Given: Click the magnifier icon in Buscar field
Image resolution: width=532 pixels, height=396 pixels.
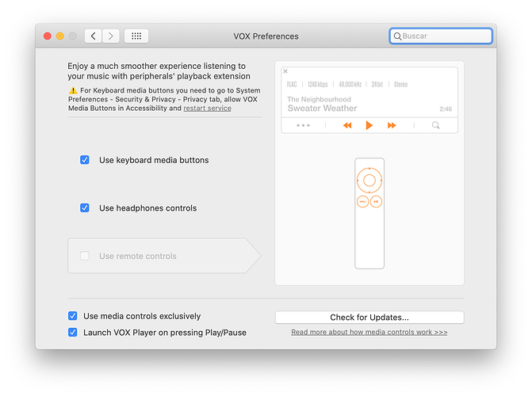Looking at the screenshot, I should pyautogui.click(x=397, y=36).
